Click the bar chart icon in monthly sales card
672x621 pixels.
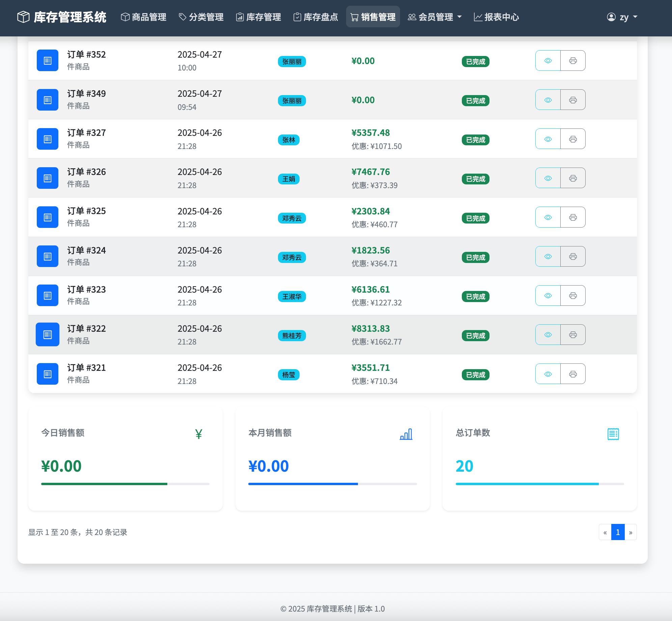click(406, 434)
